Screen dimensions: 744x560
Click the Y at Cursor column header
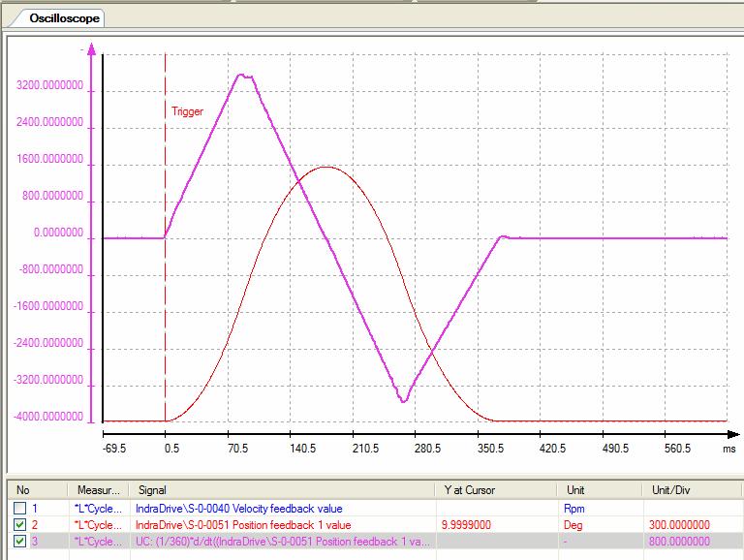tap(496, 490)
